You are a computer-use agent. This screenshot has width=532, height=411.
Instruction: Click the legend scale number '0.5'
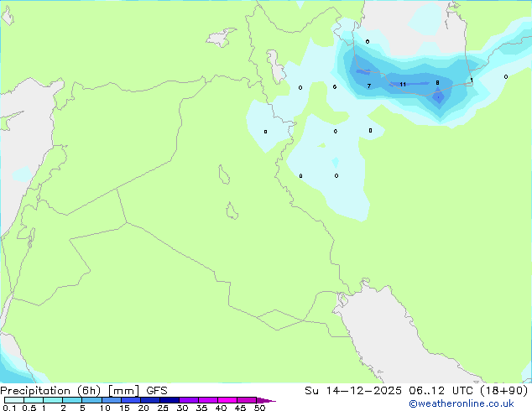[x=29, y=408]
